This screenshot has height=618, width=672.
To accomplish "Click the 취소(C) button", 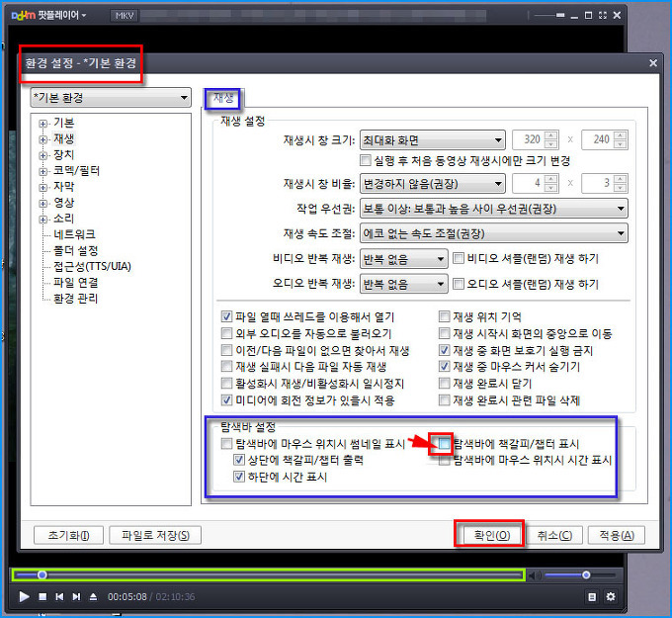I will tap(554, 535).
